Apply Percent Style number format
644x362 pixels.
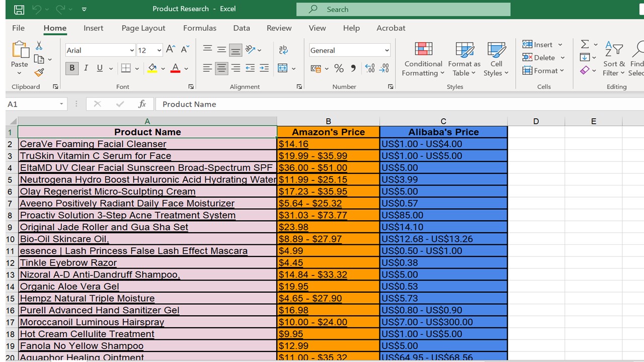[339, 68]
